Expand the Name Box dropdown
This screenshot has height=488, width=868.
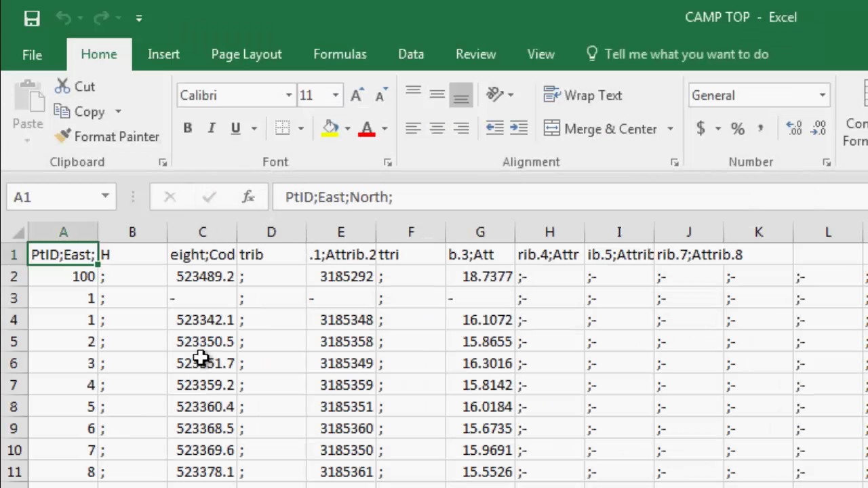click(105, 197)
